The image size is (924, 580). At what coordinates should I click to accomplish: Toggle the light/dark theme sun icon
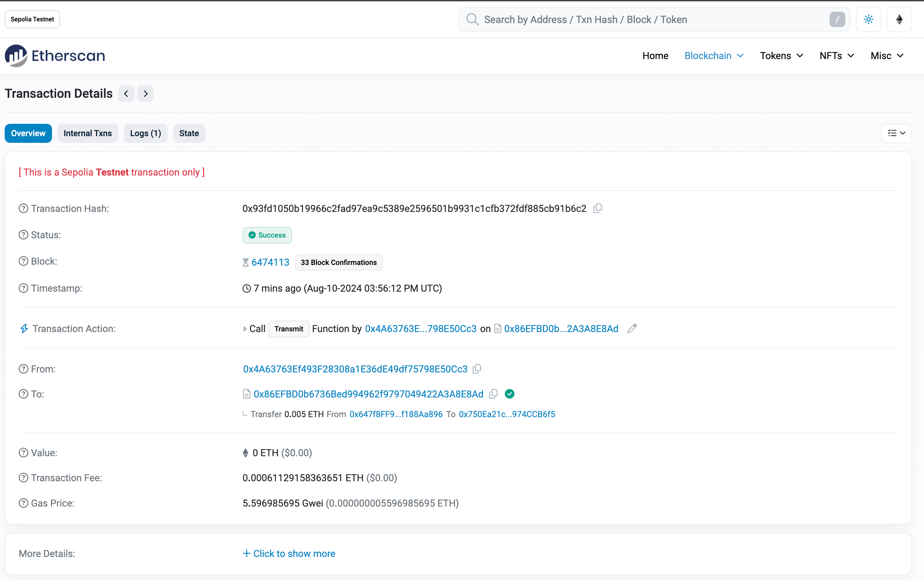(868, 19)
